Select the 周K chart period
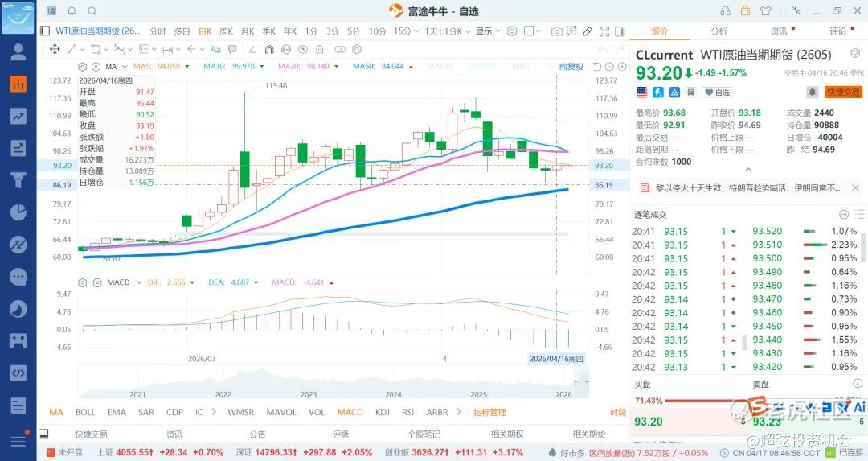 [x=227, y=31]
